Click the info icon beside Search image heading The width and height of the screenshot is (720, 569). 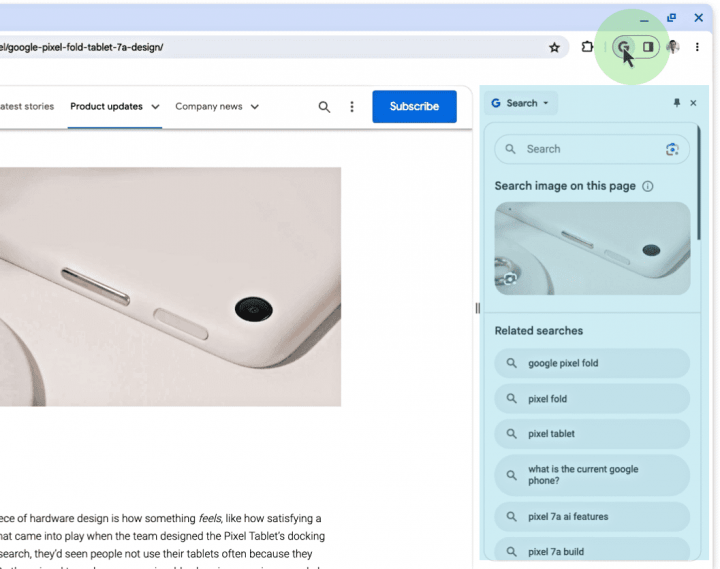[647, 186]
